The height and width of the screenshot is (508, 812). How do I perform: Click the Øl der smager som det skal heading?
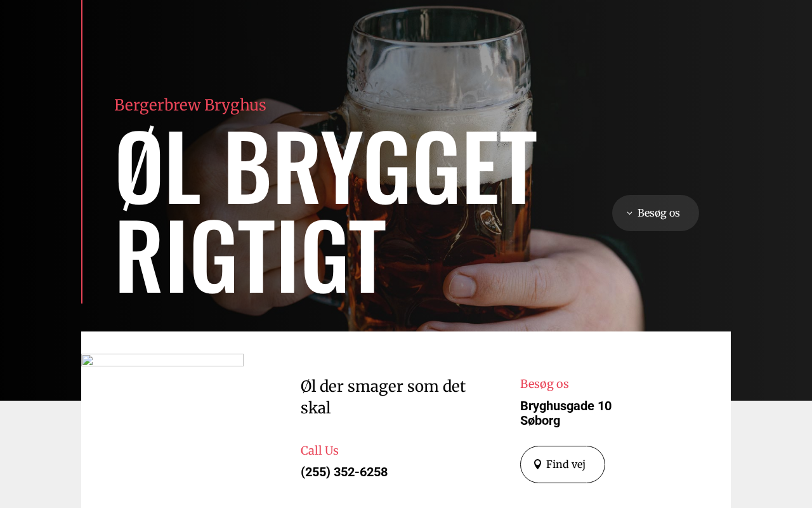point(383,397)
